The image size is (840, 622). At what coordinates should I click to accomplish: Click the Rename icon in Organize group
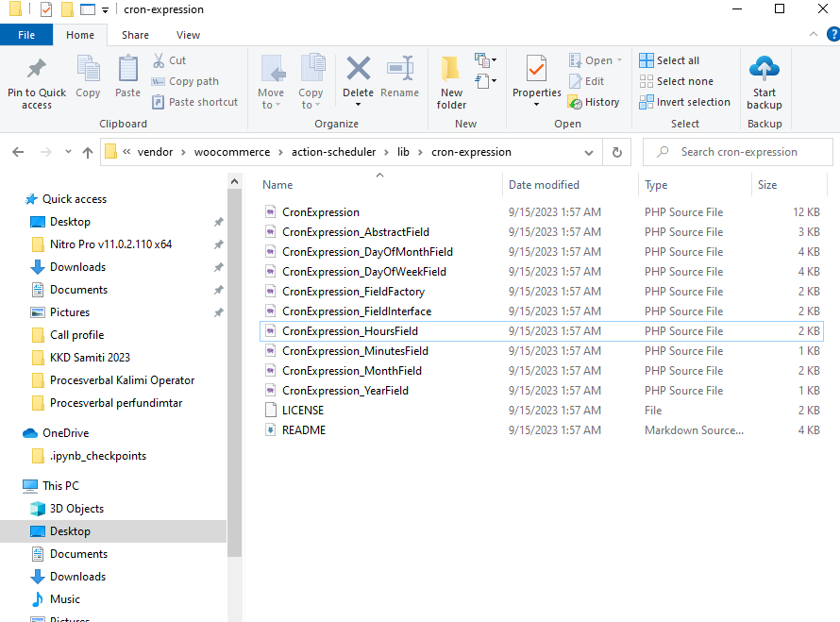click(x=399, y=71)
